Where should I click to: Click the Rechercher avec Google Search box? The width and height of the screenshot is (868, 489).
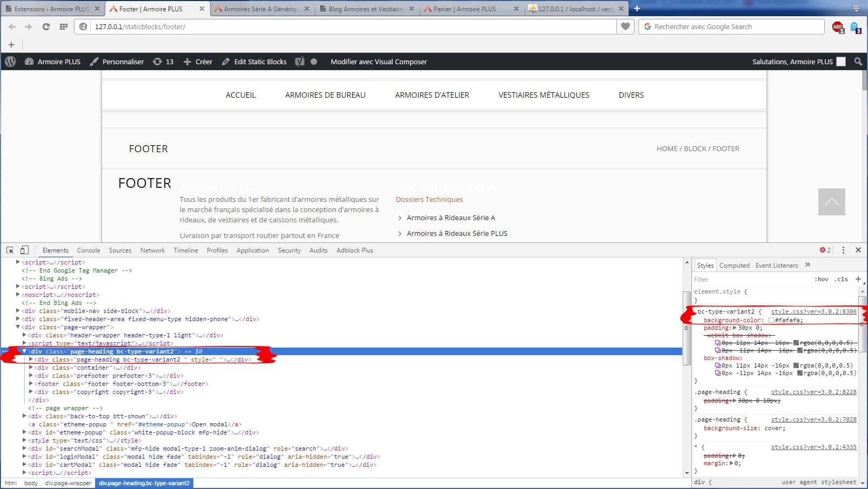(x=731, y=26)
